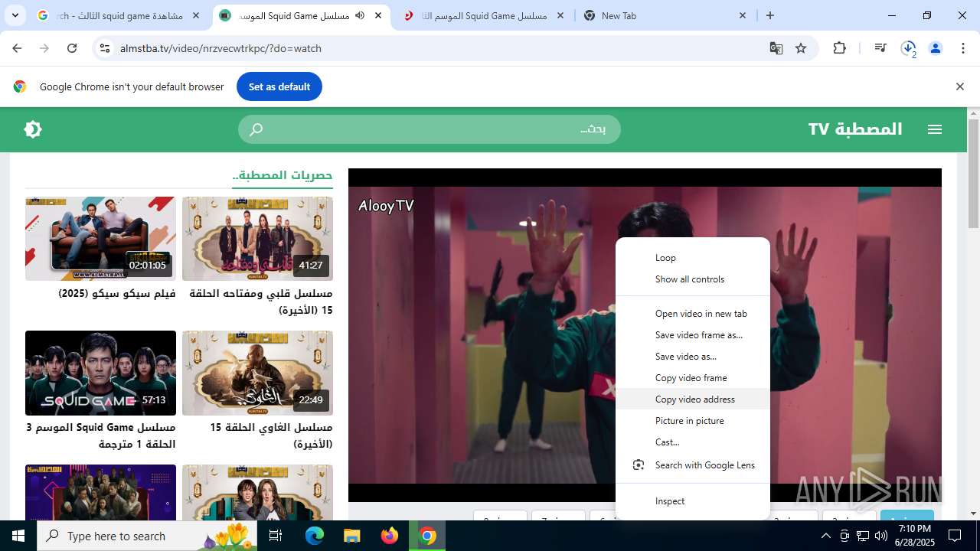View site information icon in address bar

[106, 48]
